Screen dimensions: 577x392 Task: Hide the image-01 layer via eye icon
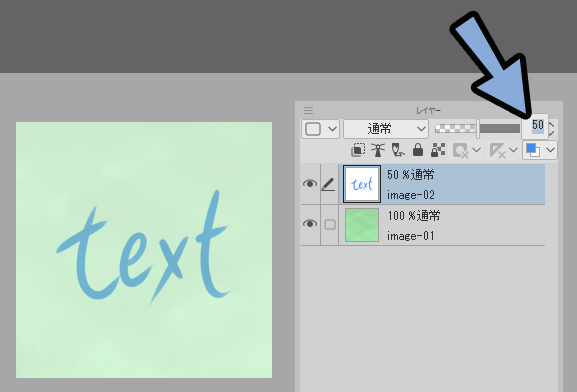(x=310, y=224)
